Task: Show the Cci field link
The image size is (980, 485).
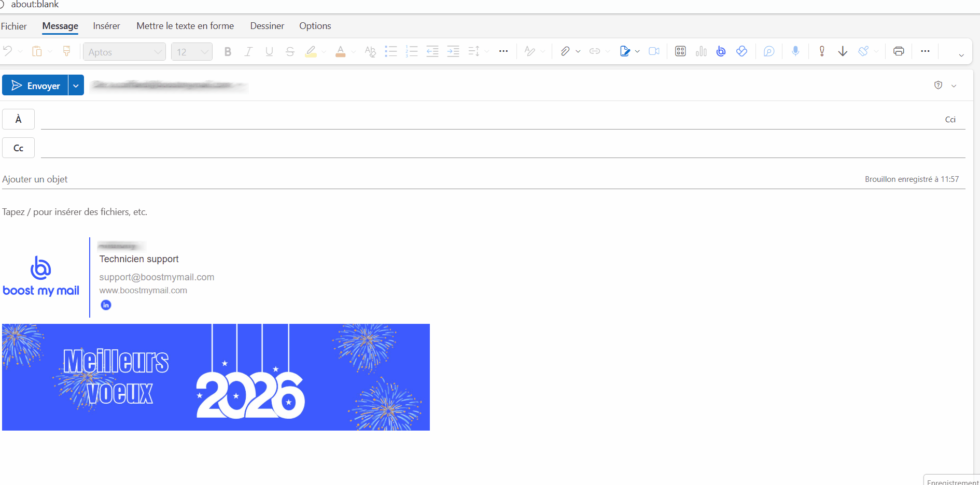Action: [950, 120]
